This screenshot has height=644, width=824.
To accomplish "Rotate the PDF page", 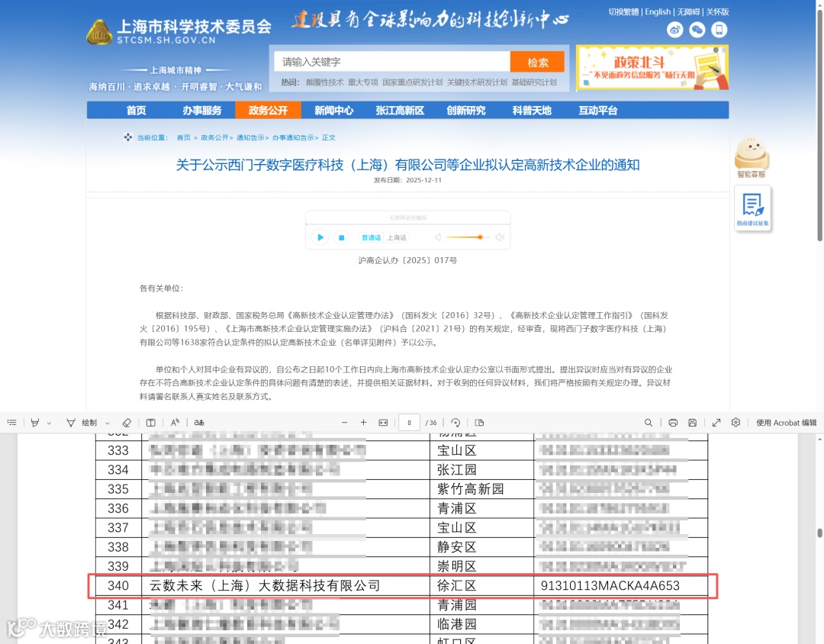I will [x=455, y=423].
